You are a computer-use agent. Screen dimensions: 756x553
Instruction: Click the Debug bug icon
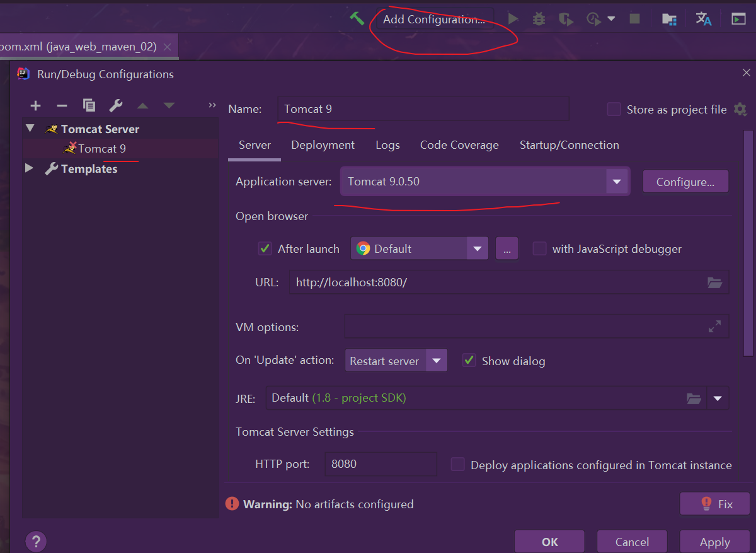(539, 19)
